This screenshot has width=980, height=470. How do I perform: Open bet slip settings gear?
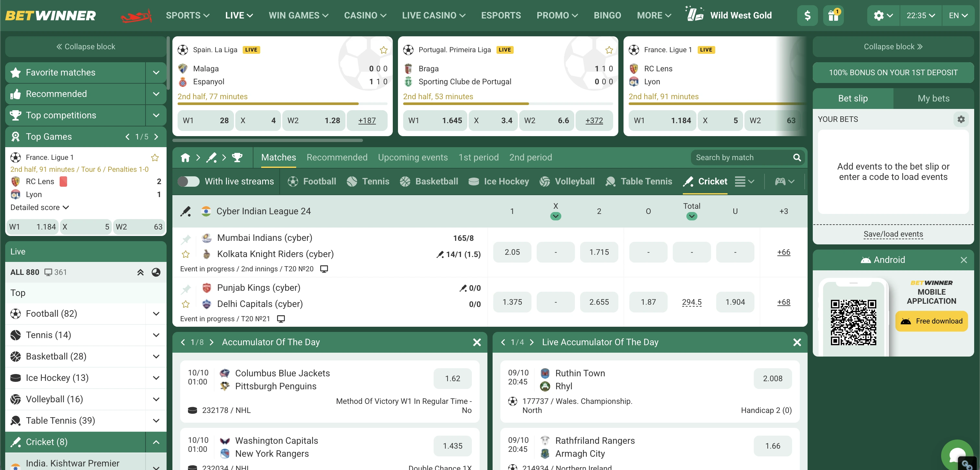point(961,119)
